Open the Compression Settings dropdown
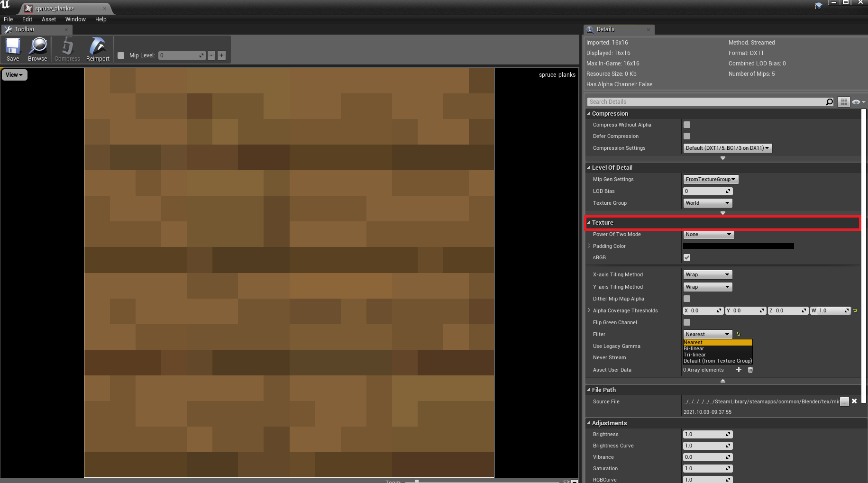 (x=728, y=148)
